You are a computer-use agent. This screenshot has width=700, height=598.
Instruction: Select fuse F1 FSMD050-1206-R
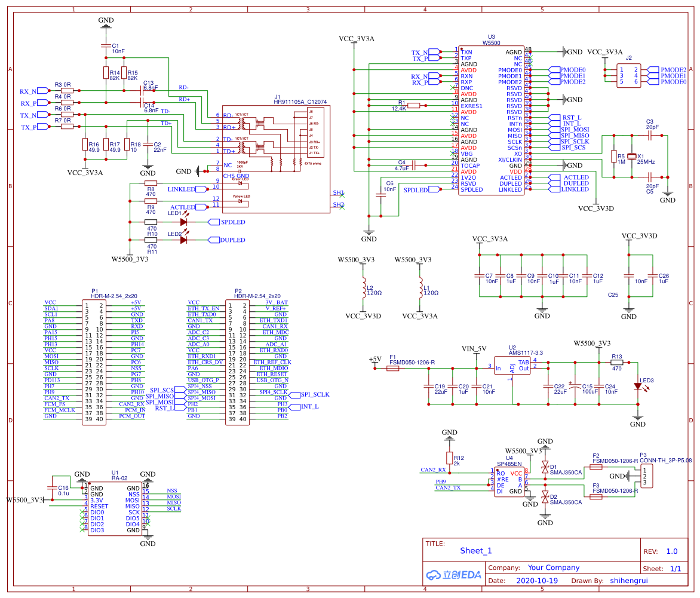tap(393, 369)
